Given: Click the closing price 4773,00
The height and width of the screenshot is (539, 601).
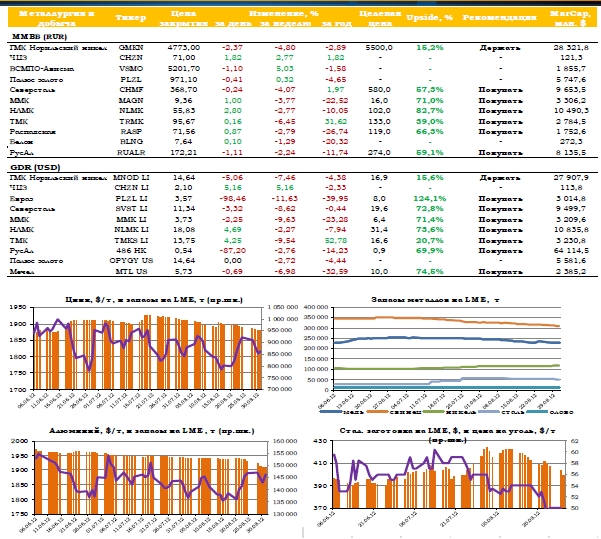Looking at the screenshot, I should coord(184,48).
